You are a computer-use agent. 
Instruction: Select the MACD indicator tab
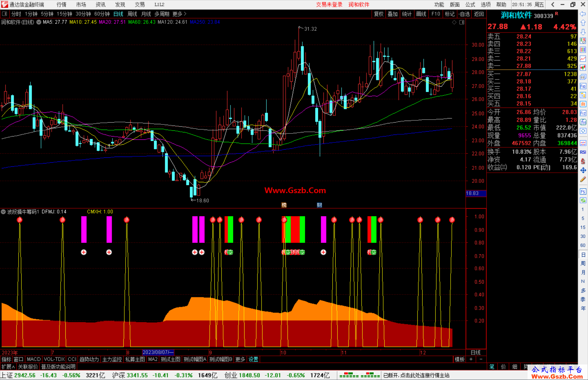coord(34,359)
